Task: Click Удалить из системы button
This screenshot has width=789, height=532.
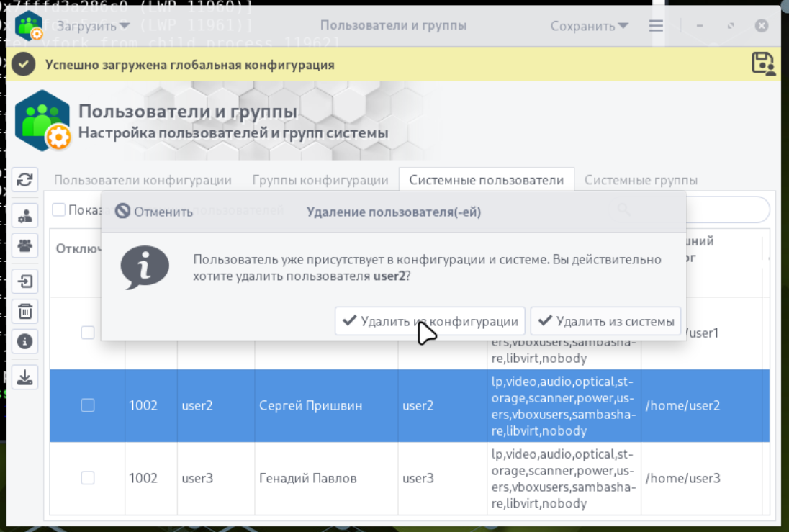Action: coord(605,321)
